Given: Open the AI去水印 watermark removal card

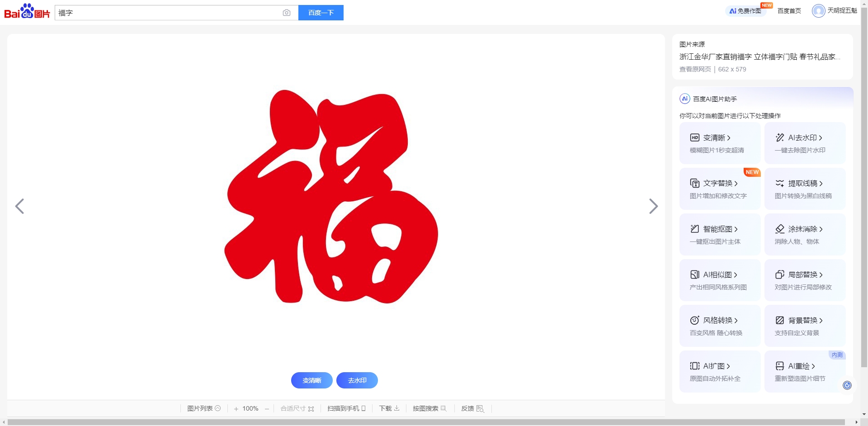Looking at the screenshot, I should coord(804,143).
